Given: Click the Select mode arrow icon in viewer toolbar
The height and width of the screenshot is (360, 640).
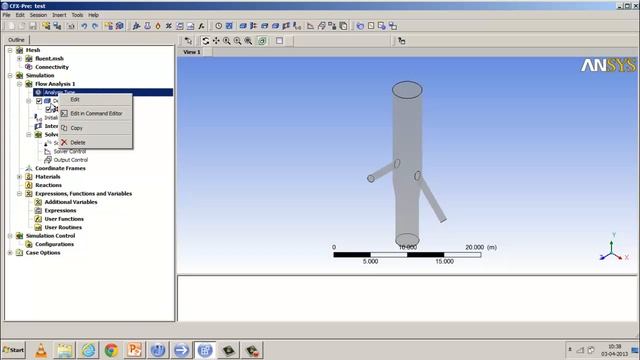Looking at the screenshot, I should pos(188,41).
